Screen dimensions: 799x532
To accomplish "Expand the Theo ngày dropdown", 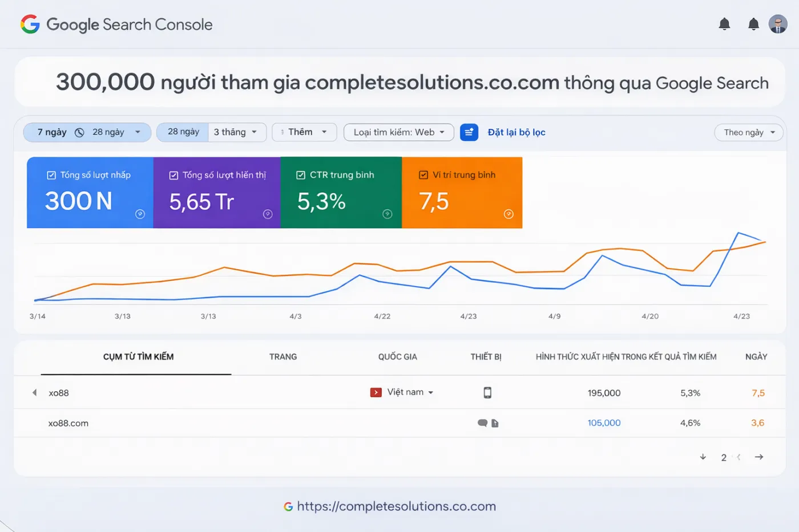I will (748, 132).
